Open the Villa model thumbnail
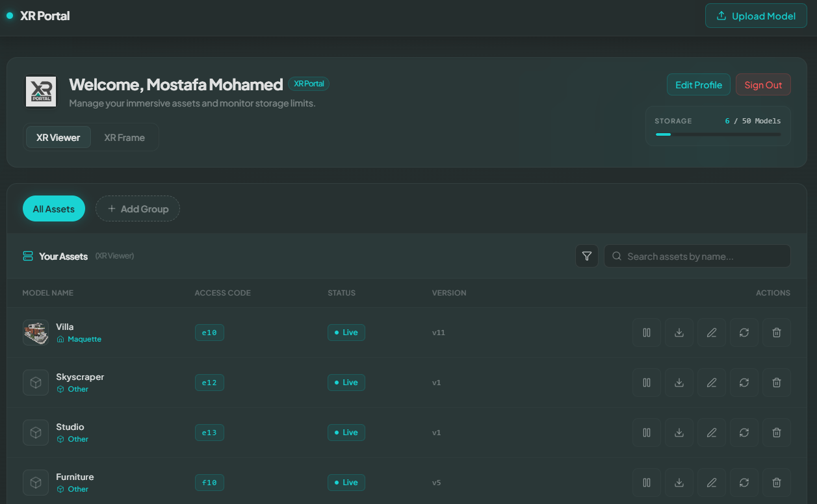The height and width of the screenshot is (504, 817). pos(36,333)
